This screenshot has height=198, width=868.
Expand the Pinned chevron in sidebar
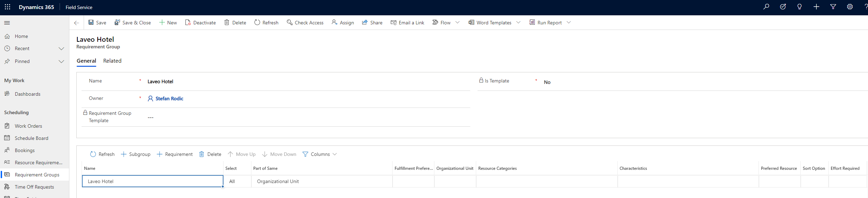pyautogui.click(x=61, y=62)
